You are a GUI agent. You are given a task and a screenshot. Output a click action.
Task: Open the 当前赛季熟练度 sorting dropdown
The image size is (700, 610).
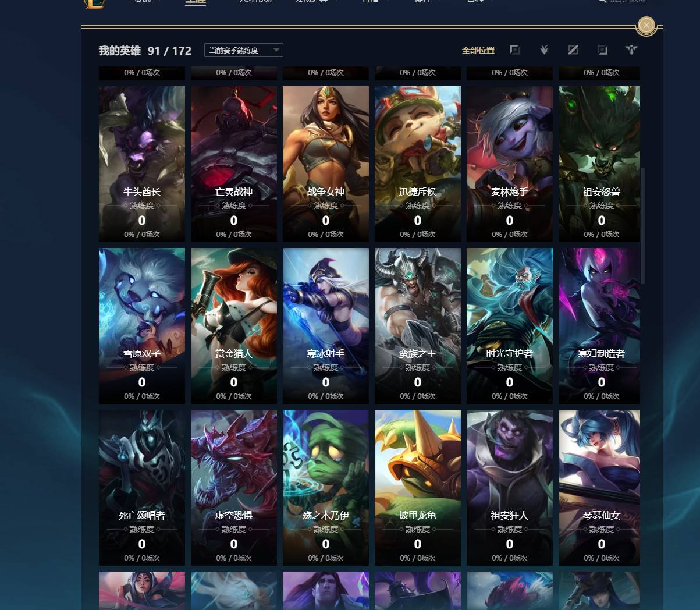click(x=244, y=50)
